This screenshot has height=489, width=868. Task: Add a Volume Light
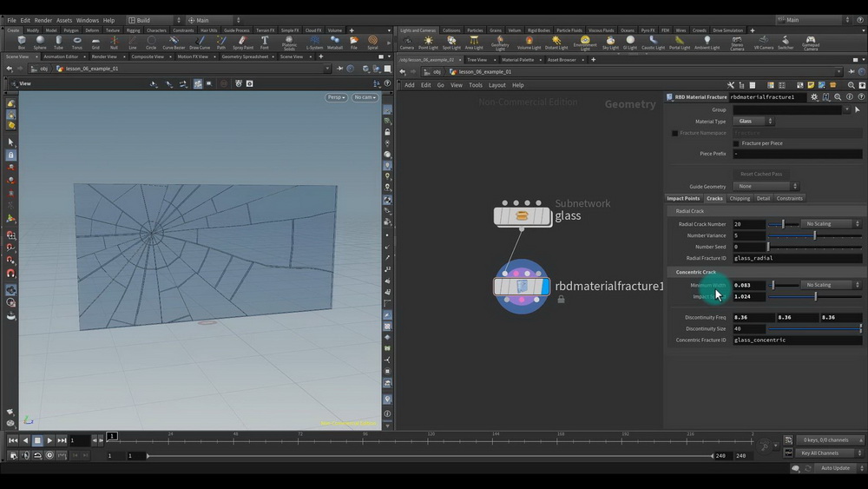click(529, 43)
